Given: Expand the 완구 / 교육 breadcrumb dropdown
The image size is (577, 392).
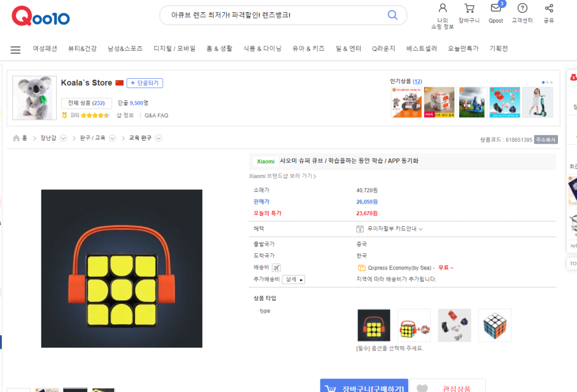Looking at the screenshot, I should click(113, 139).
